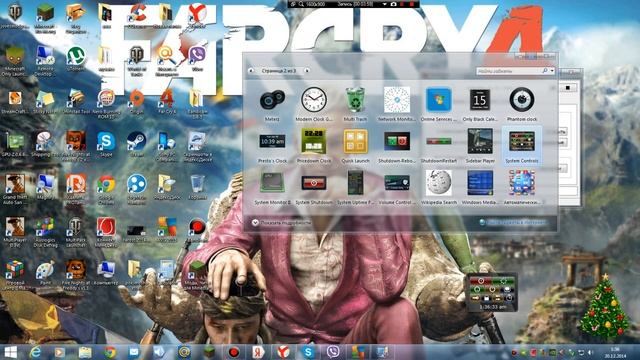This screenshot has height=360, width=640.
Task: Select the Quick Launch gadget
Action: point(355,146)
